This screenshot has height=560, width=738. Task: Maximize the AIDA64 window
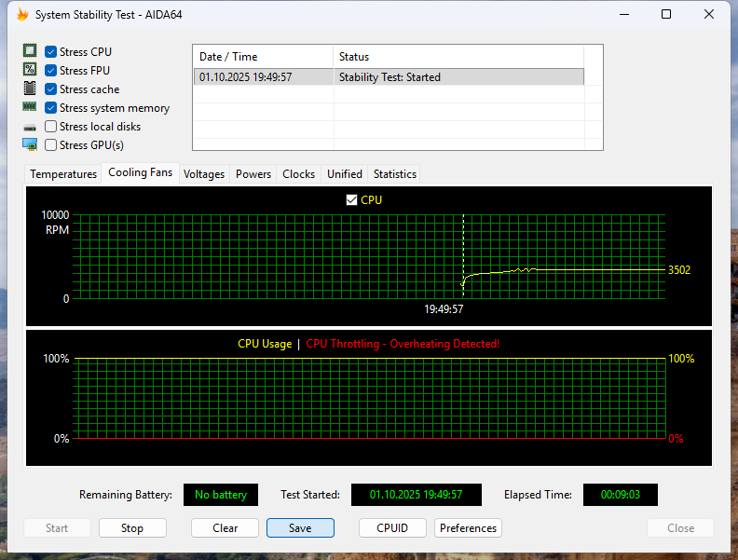click(x=666, y=15)
